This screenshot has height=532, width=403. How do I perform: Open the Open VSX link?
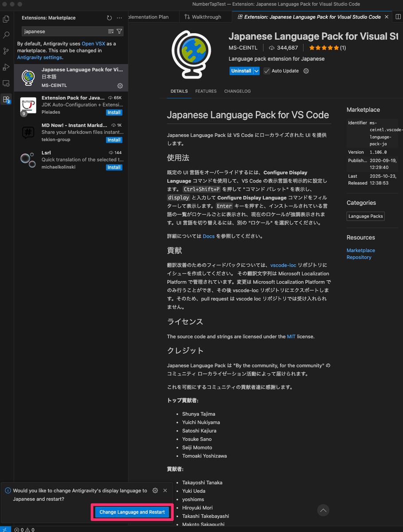coord(94,44)
